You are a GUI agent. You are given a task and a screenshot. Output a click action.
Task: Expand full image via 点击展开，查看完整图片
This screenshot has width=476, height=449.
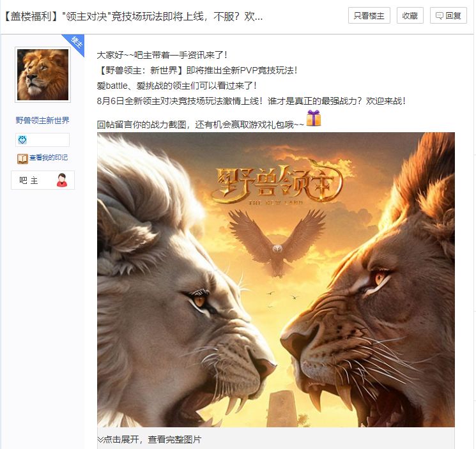[152, 439]
